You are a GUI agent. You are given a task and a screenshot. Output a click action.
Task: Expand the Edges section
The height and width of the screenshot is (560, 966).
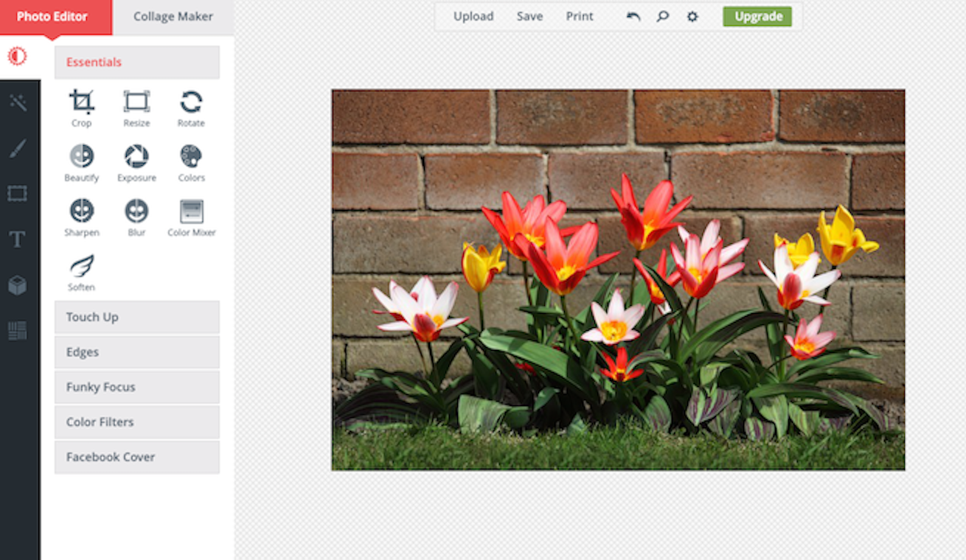(137, 352)
